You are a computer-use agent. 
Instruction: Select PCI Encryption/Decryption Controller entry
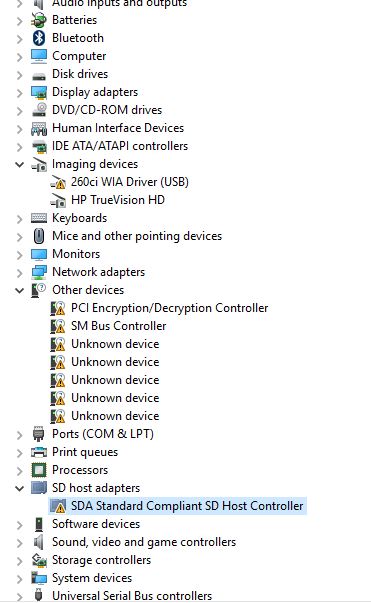[170, 308]
